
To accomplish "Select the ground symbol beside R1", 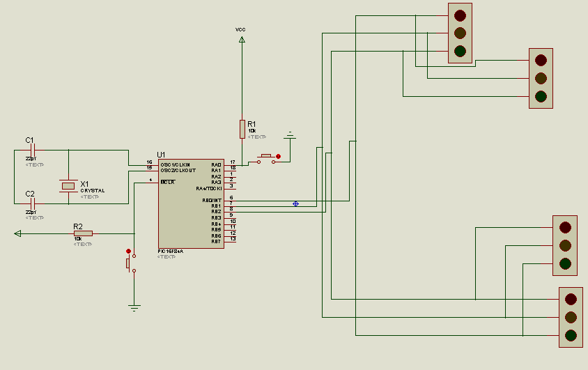I will click(290, 135).
